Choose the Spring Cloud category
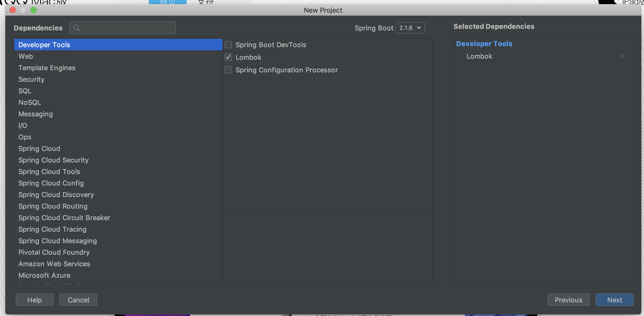644x316 pixels. (118, 149)
